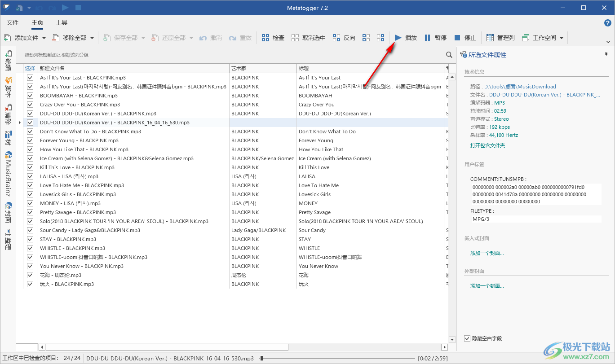Click the unlabeled grid icon right of 反向
The width and height of the screenshot is (615, 364).
pyautogui.click(x=366, y=38)
